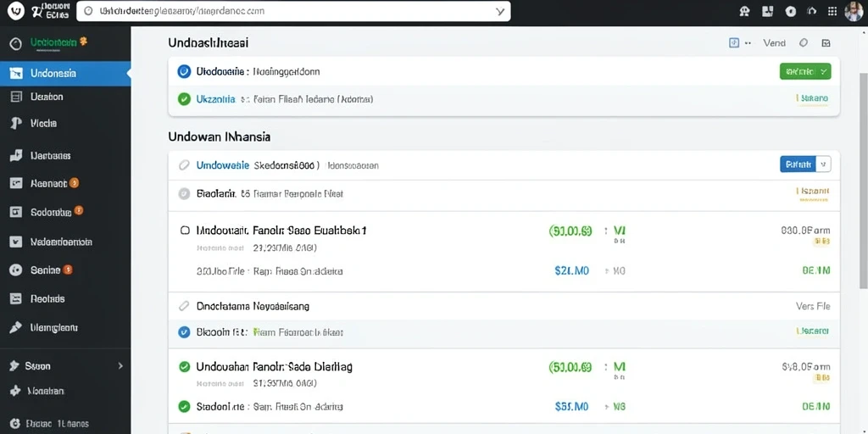
Task: Click the Usaton sidebar icon
Action: (16, 97)
